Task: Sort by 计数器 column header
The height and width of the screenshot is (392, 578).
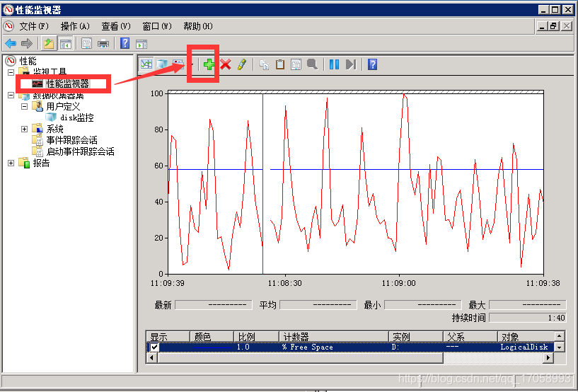Action: (334, 337)
